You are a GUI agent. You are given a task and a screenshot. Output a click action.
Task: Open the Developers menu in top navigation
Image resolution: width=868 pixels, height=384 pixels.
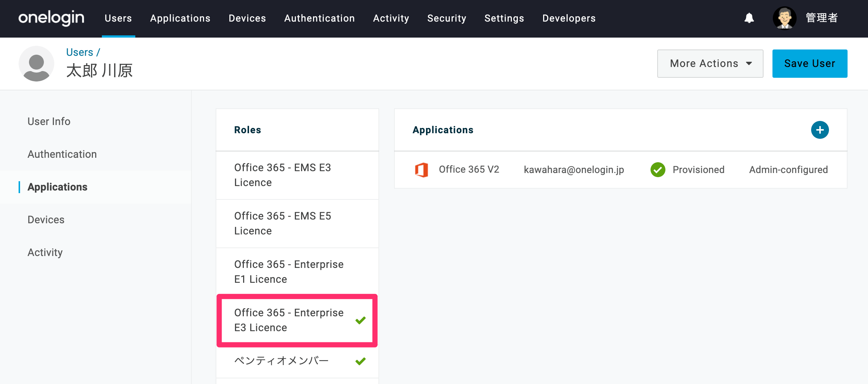(x=569, y=18)
